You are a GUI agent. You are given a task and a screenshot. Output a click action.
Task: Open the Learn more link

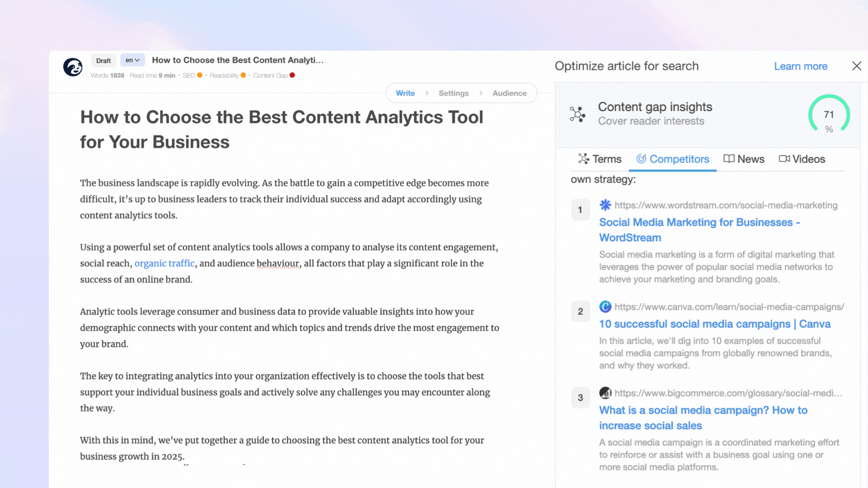[801, 66]
